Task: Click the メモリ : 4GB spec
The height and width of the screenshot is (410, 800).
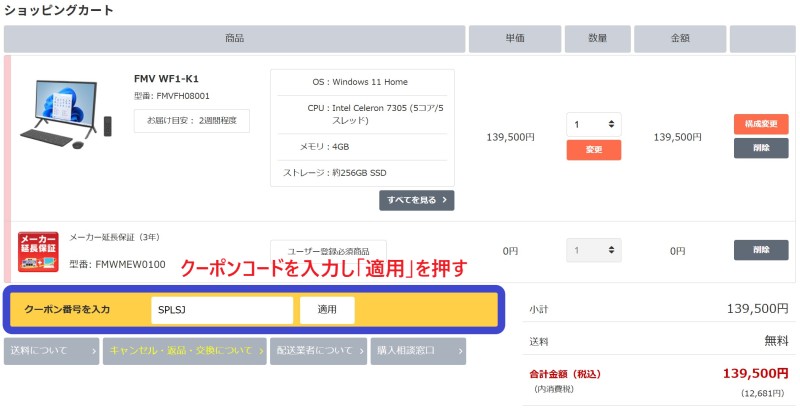Action: [324, 147]
